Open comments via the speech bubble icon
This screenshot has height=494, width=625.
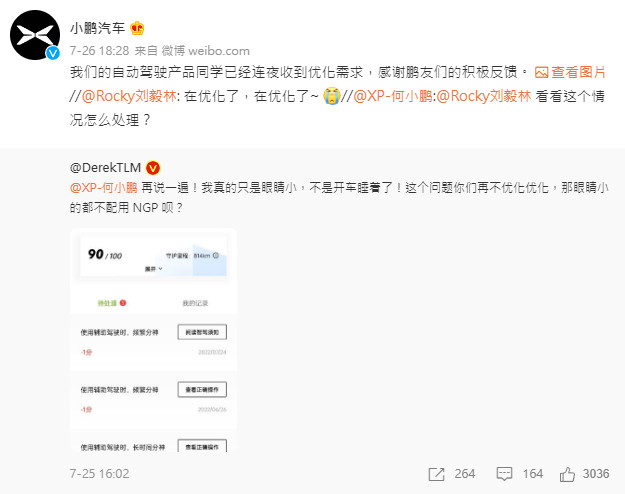[504, 474]
